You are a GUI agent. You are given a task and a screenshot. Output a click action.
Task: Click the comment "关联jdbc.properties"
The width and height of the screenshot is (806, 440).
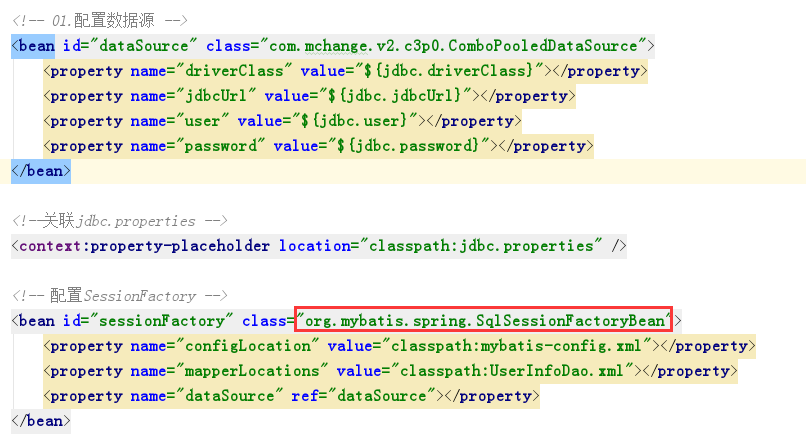[119, 221]
